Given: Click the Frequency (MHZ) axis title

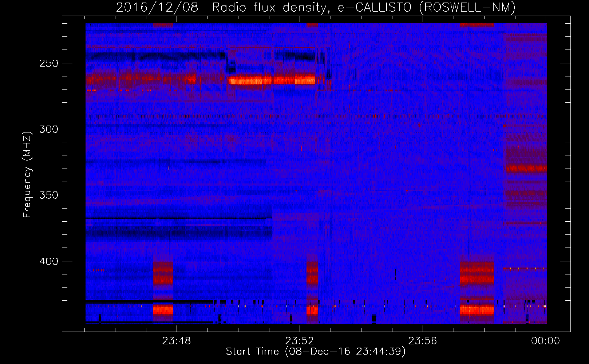Looking at the screenshot, I should click(x=27, y=174).
